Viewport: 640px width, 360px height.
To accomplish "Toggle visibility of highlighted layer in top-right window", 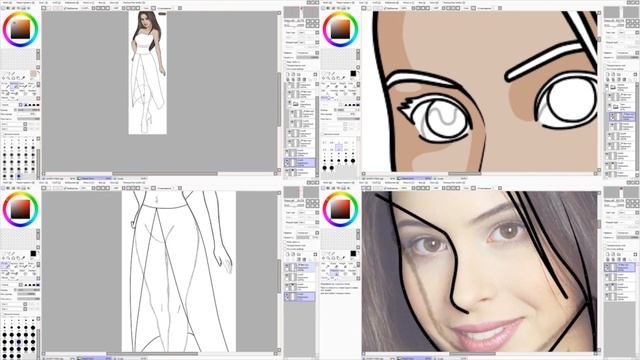I will [x=612, y=114].
